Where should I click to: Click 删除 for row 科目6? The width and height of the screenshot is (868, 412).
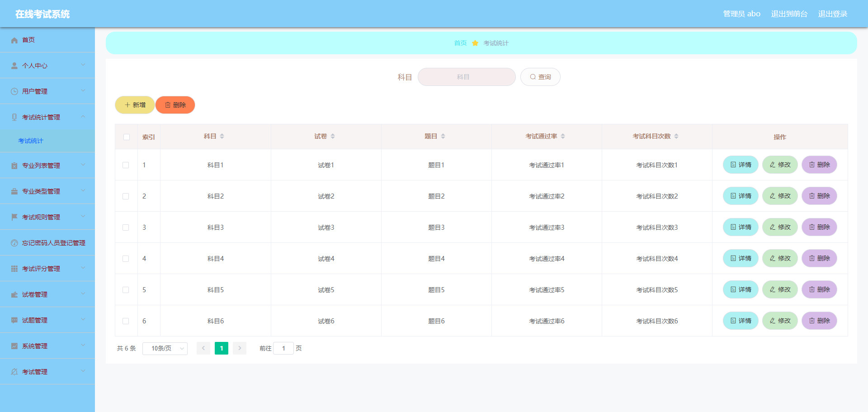pos(819,321)
